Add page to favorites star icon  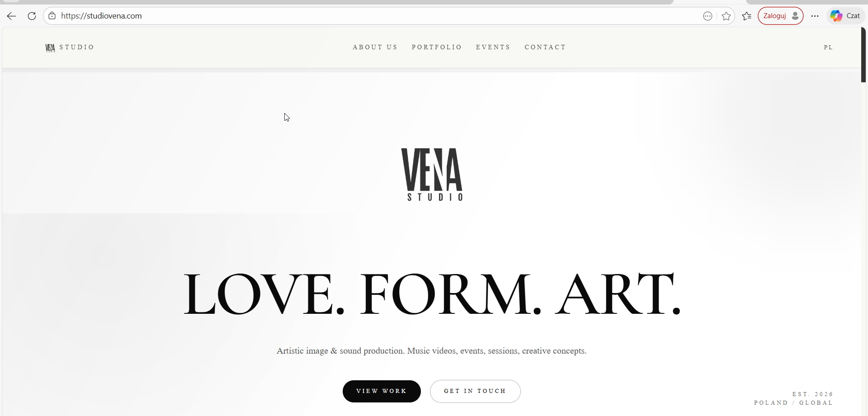[x=726, y=16]
